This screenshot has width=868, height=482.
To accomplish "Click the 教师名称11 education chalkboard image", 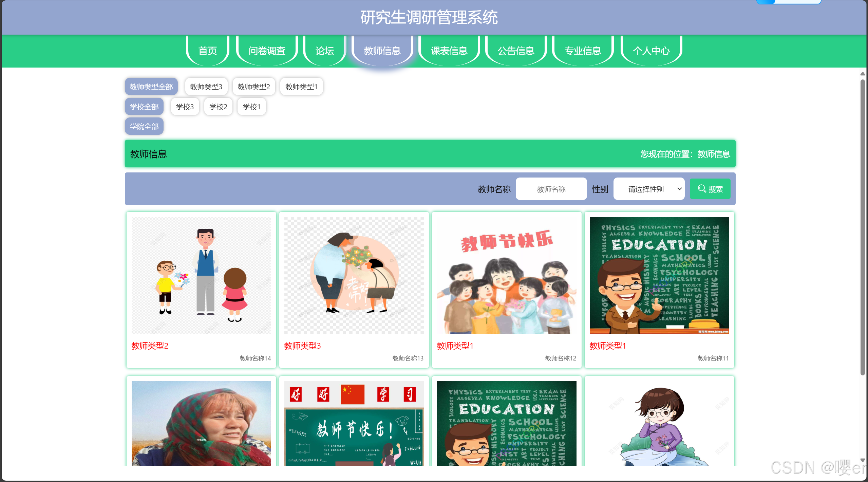I will (x=659, y=275).
